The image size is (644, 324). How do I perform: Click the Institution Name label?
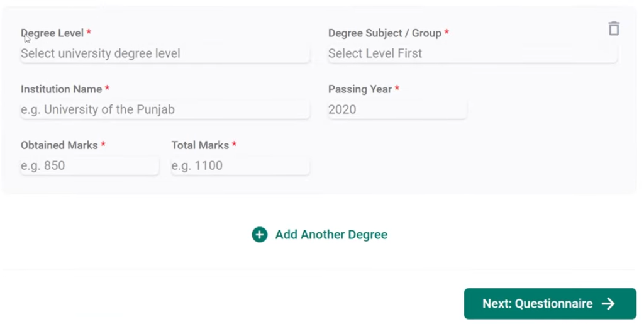[x=61, y=89]
